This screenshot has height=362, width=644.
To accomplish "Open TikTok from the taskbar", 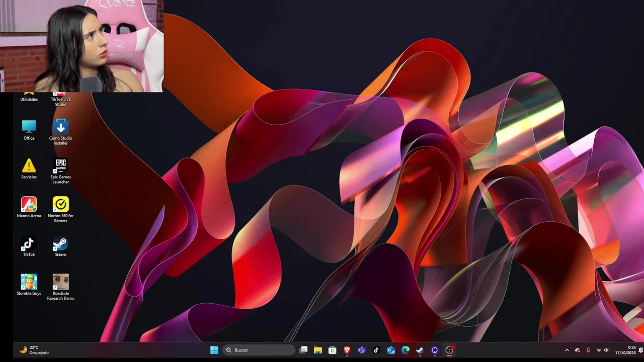I will (376, 350).
